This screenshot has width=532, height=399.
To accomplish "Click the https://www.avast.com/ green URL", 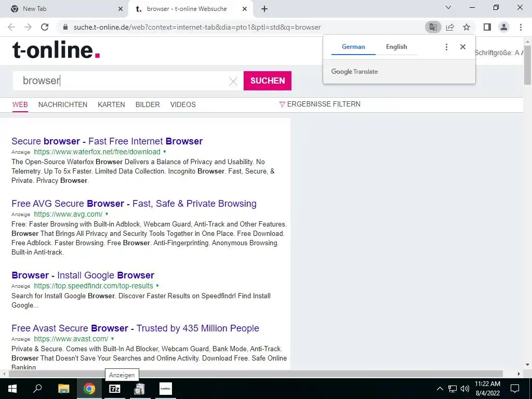I will coord(71,339).
